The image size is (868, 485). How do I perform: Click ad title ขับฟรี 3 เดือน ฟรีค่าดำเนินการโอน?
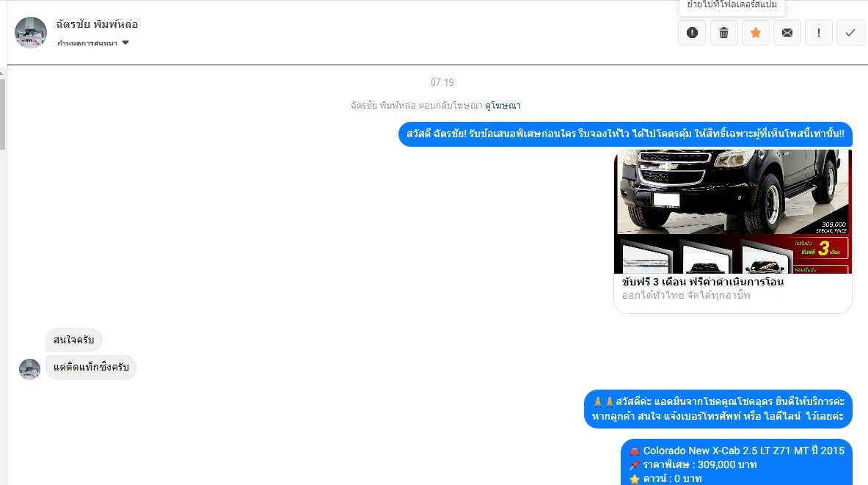coord(702,281)
